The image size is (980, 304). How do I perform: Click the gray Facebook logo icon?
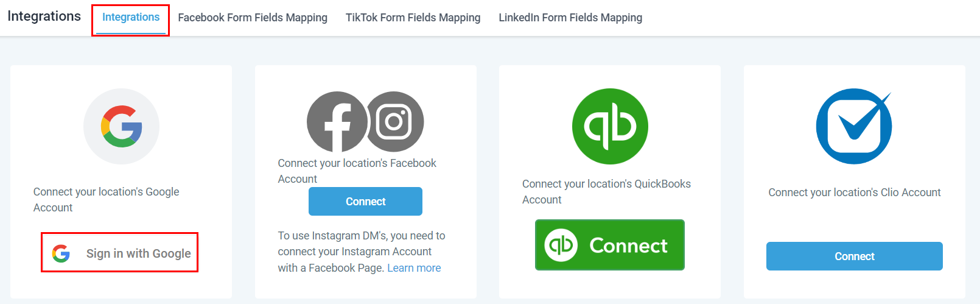pyautogui.click(x=337, y=122)
